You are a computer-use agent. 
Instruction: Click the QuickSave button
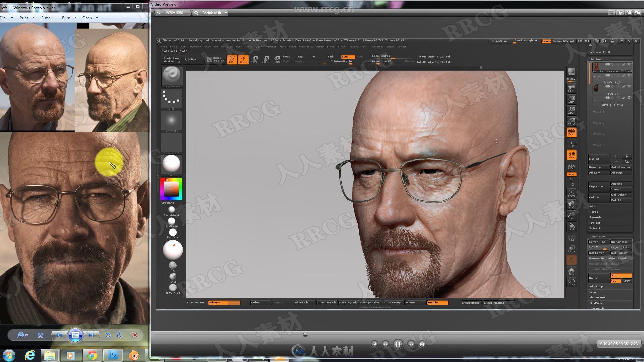499,41
